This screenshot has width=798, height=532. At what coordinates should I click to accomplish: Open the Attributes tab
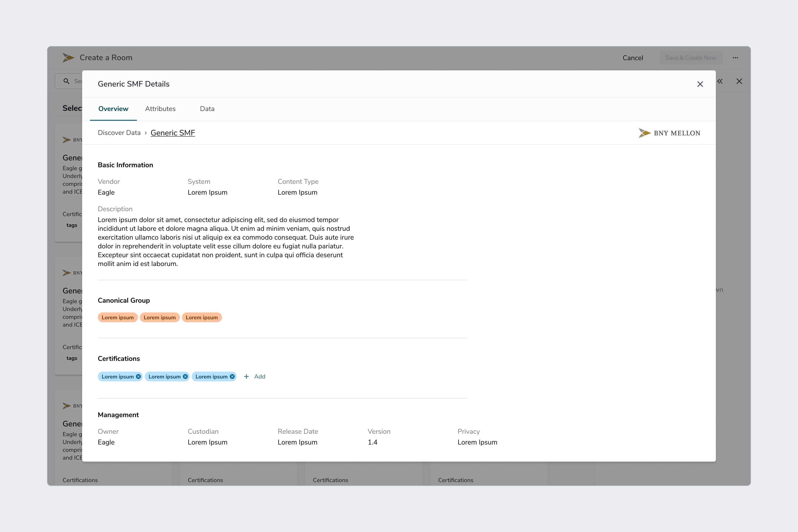coord(160,109)
